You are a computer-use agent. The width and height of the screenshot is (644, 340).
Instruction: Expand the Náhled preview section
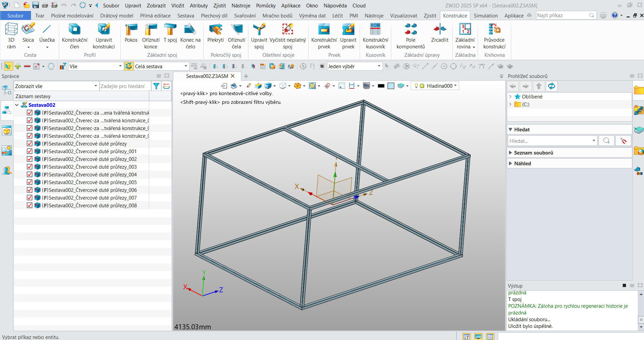tap(510, 163)
